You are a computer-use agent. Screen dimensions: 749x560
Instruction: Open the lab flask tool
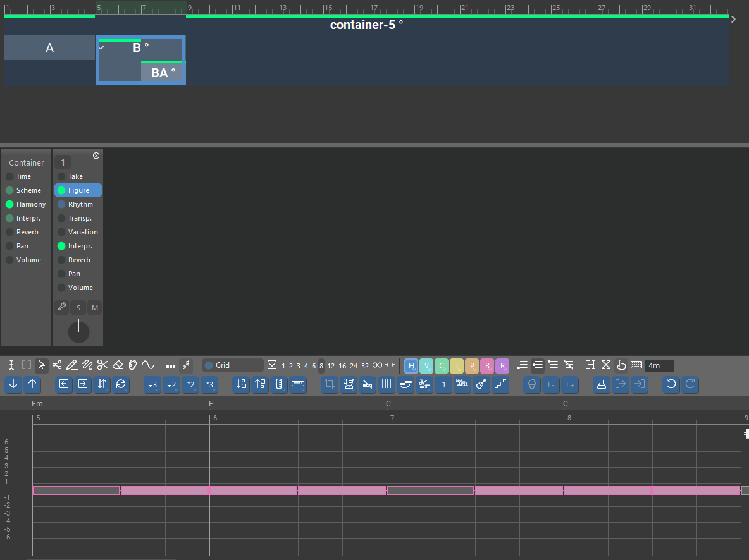click(x=602, y=384)
